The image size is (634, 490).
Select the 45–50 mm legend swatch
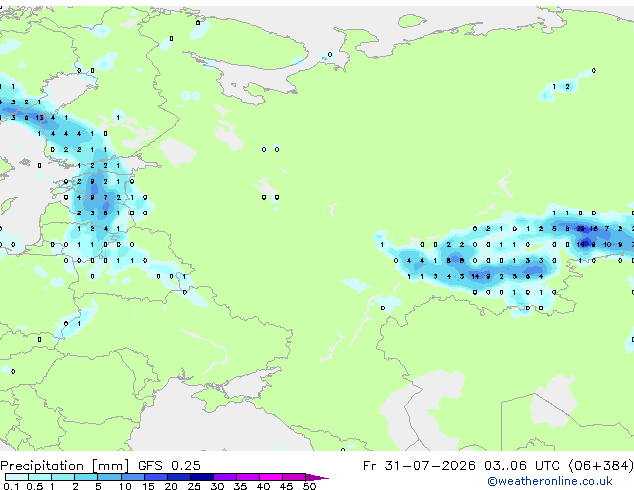[x=294, y=477]
